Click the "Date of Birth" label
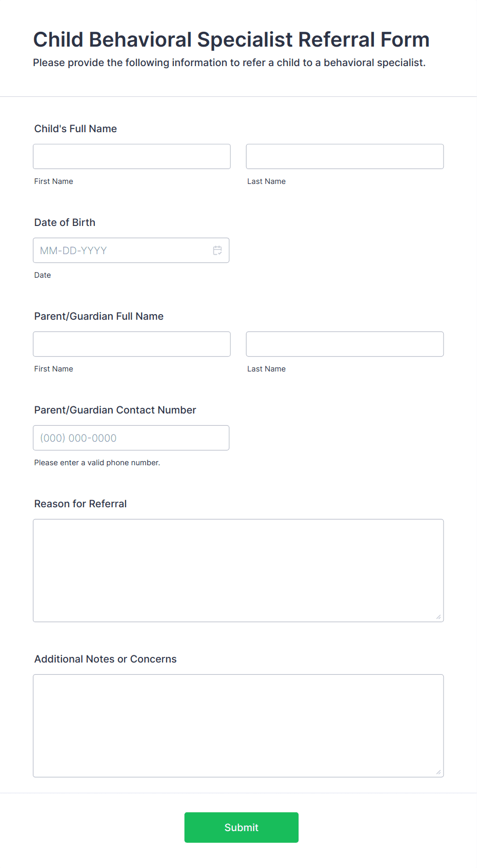Screen dimensions: 477x868 pos(65,222)
